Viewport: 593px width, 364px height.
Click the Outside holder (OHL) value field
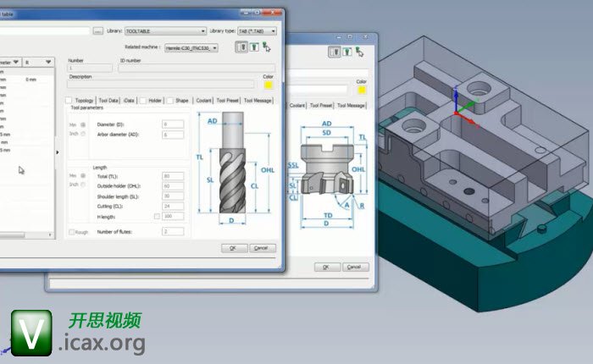(173, 186)
